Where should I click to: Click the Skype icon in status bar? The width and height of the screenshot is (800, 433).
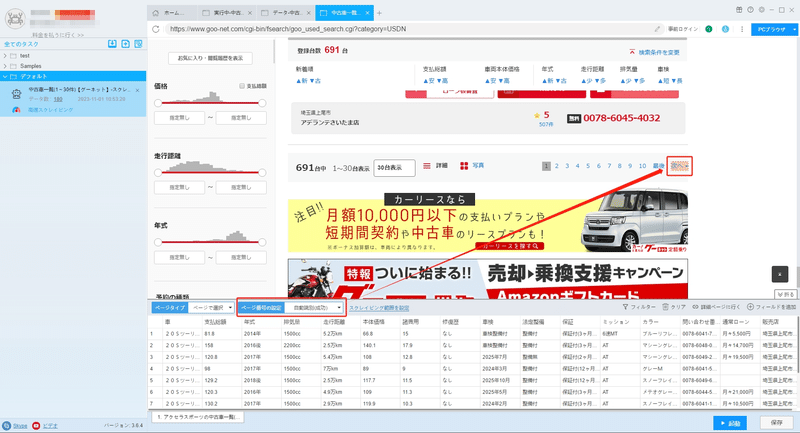point(7,425)
